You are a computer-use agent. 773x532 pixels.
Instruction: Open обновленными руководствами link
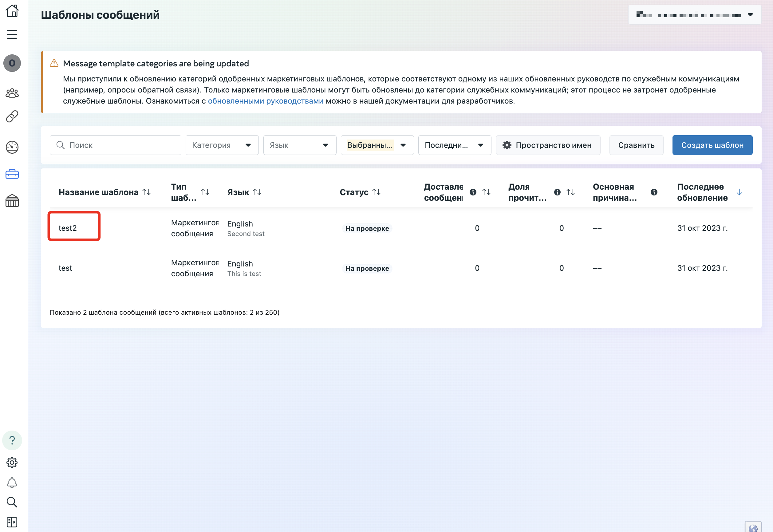266,101
